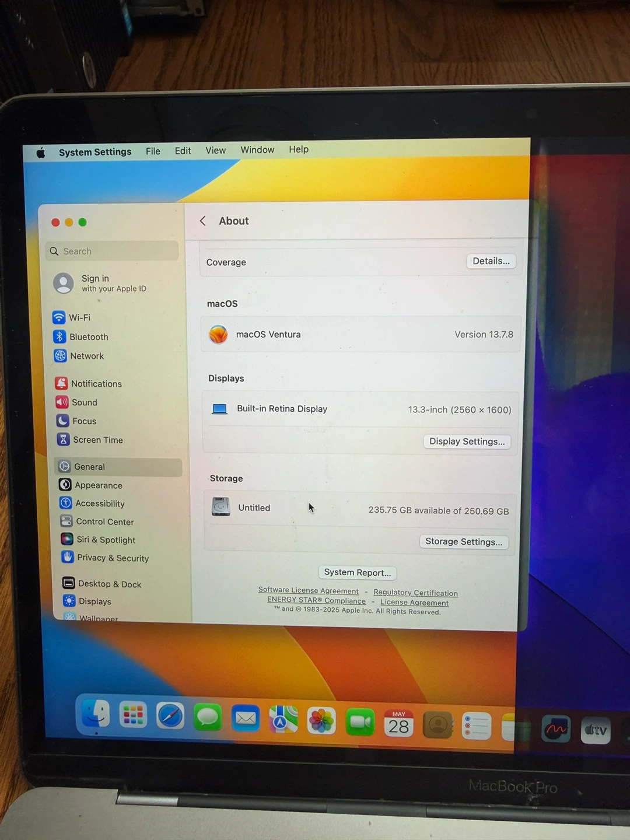
Task: Minimize the System Settings window
Action: click(x=69, y=222)
